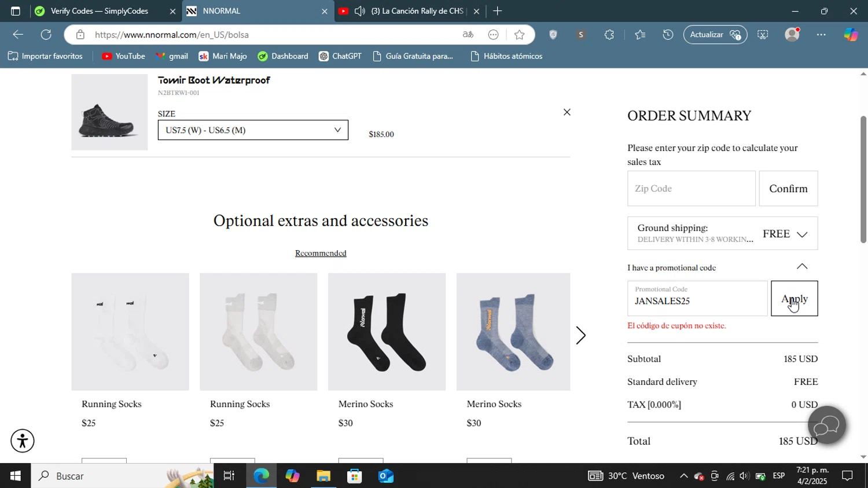This screenshot has height=488, width=868.
Task: Focus the Promotional Code field with JANSALES25
Action: (x=697, y=299)
